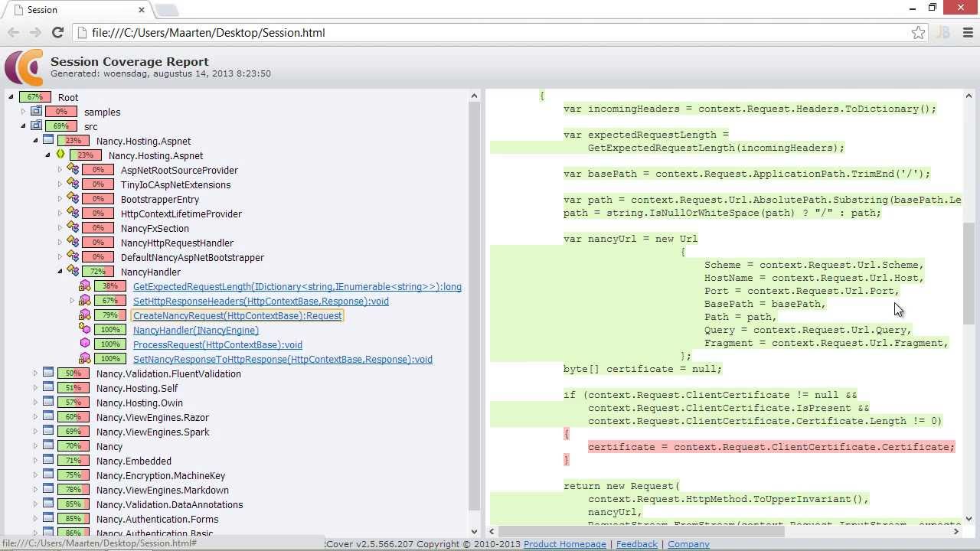Expand the Nancy.ViewEngines.Razor assembly
Screen dimensions: 980x551
(35, 417)
